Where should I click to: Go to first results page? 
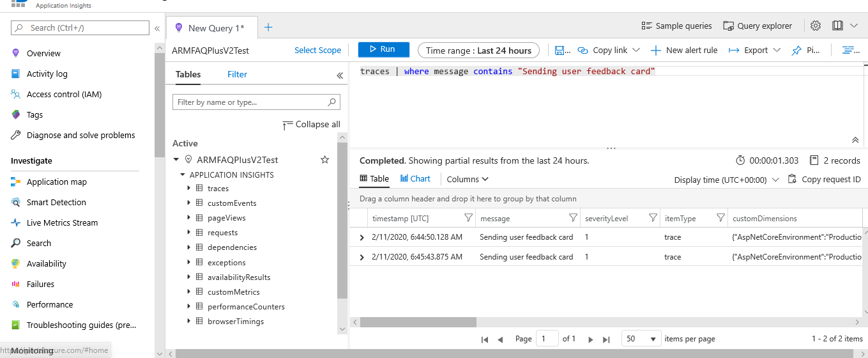[x=485, y=339]
